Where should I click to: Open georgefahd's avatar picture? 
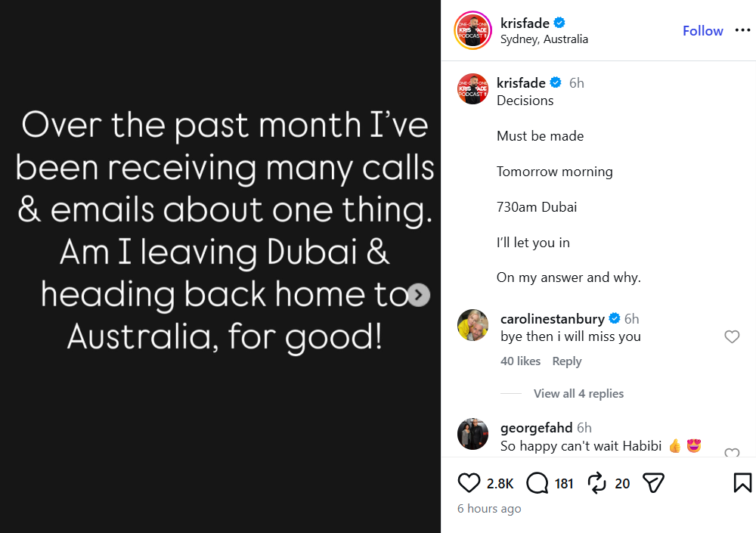click(x=472, y=434)
